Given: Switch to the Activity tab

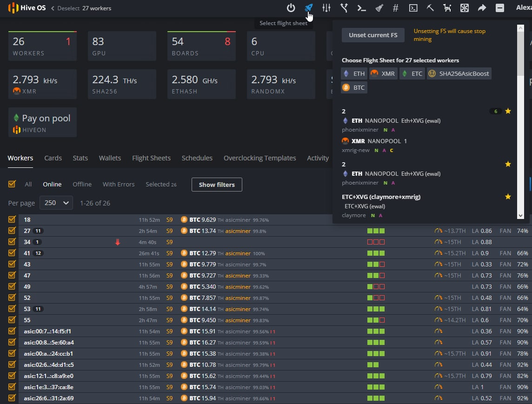Looking at the screenshot, I should [x=318, y=158].
